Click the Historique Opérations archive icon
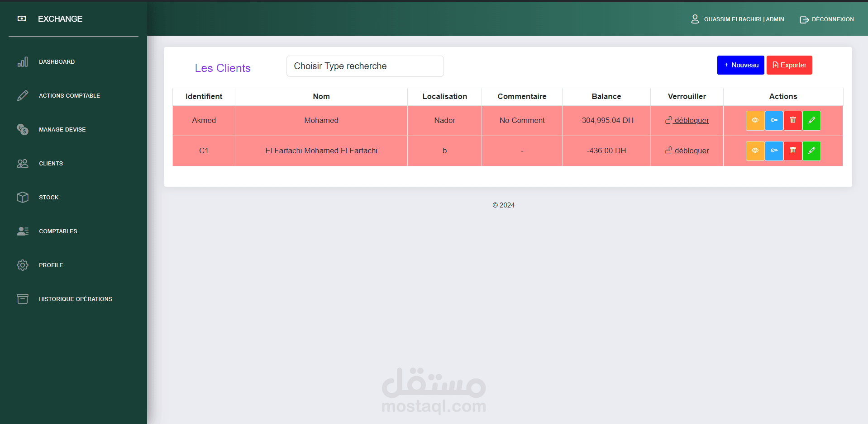The width and height of the screenshot is (868, 424). pos(23,299)
